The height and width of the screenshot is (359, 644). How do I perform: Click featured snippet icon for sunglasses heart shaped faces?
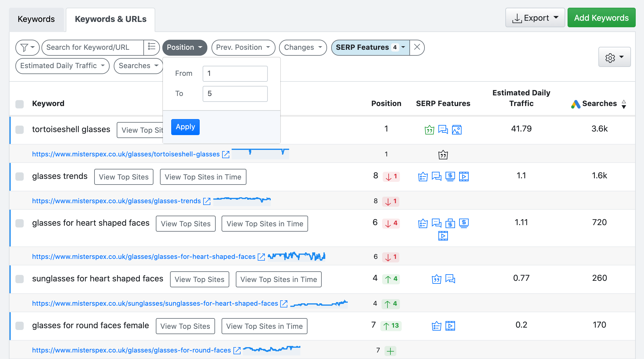click(437, 279)
